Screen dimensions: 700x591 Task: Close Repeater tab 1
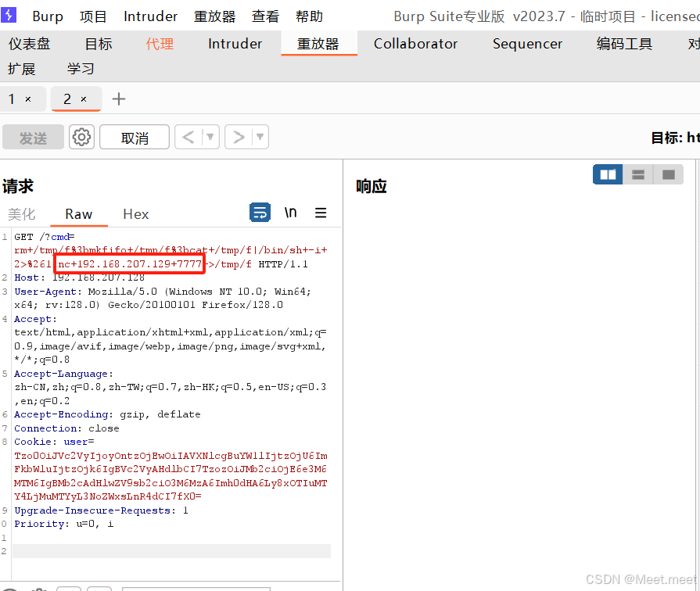(28, 99)
